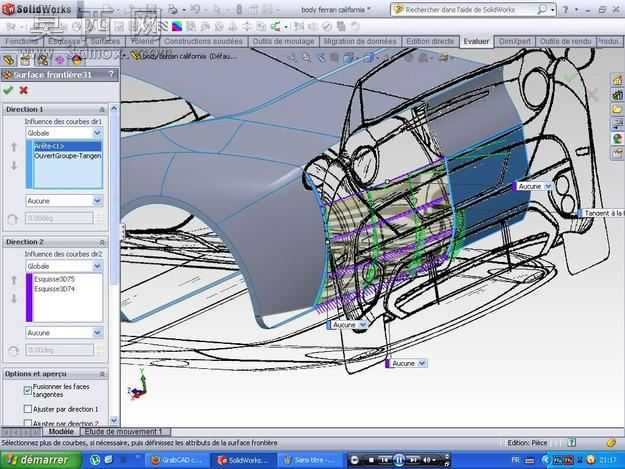Move Direction 1 curve down

[x=14, y=165]
